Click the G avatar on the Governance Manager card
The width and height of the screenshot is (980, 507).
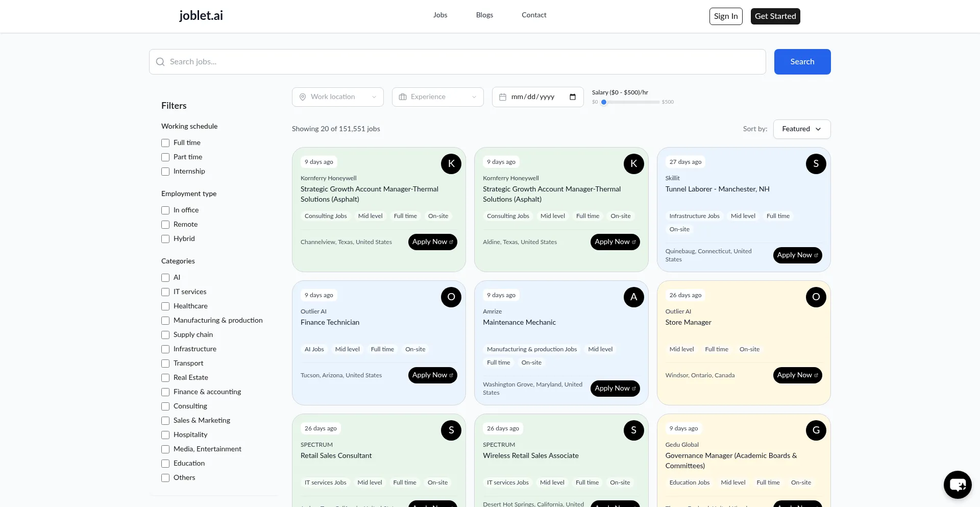(x=816, y=430)
